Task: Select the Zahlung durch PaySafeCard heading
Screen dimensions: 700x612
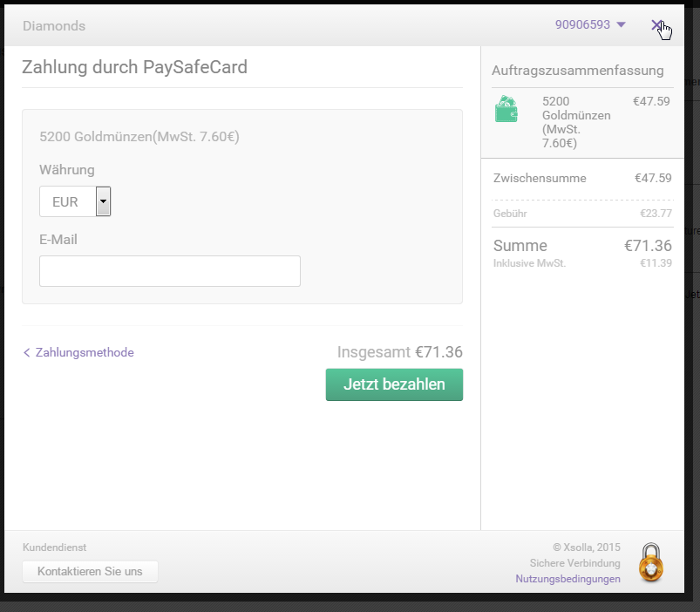Action: (134, 67)
